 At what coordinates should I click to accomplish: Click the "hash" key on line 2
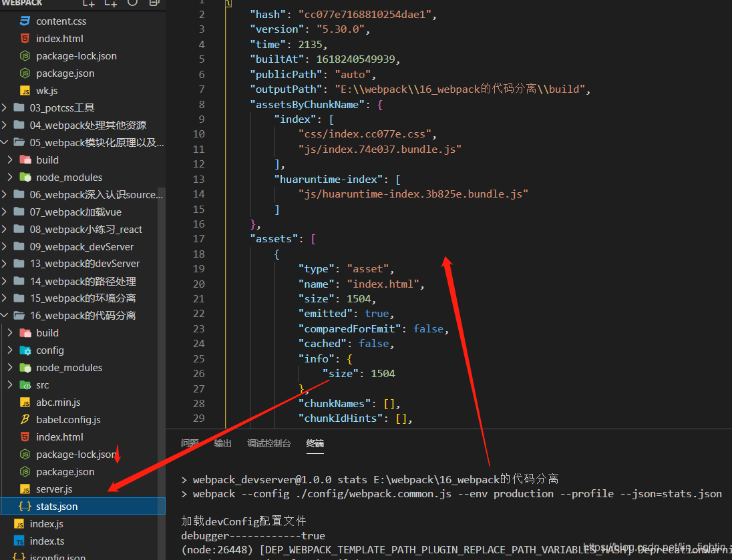pos(268,15)
